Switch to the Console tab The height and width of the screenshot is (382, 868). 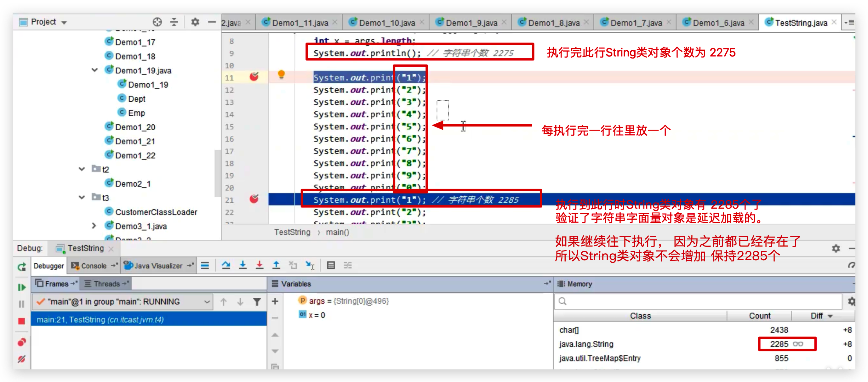(93, 266)
